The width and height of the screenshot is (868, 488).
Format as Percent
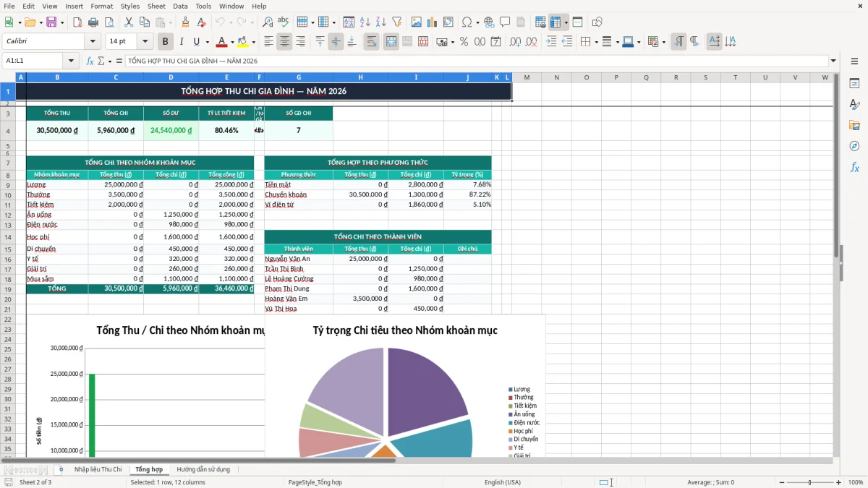[464, 42]
